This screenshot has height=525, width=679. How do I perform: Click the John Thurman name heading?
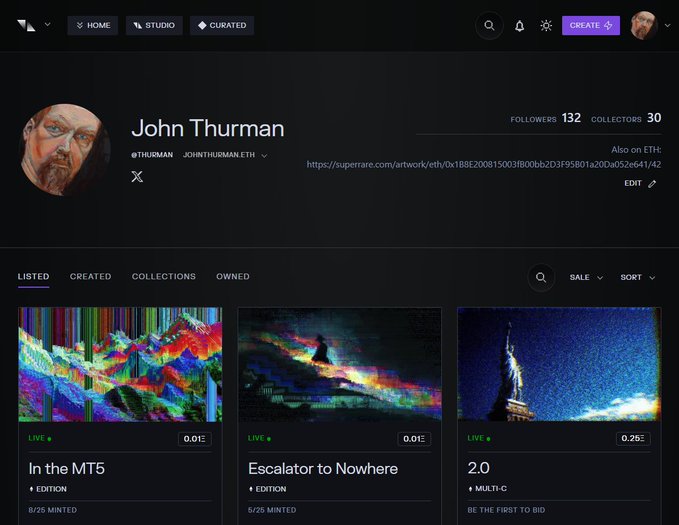pyautogui.click(x=208, y=128)
